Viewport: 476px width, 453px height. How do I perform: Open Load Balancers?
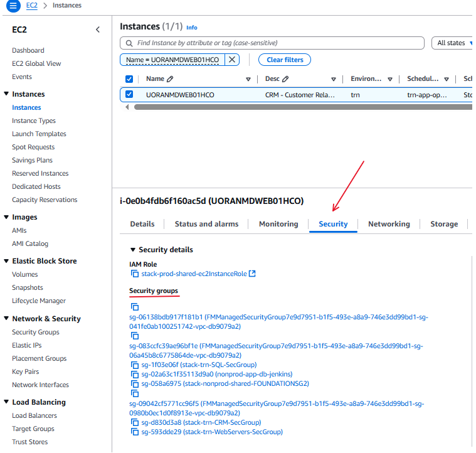34,415
